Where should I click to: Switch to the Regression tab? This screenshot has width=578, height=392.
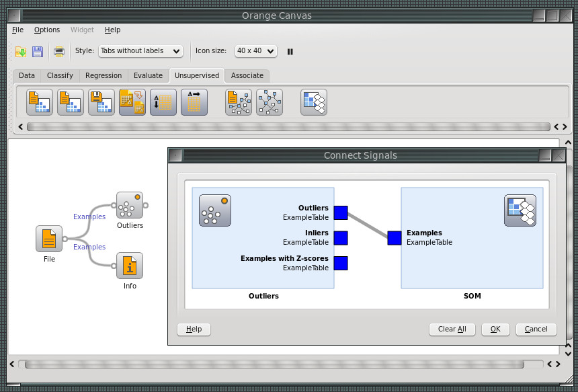pyautogui.click(x=104, y=75)
